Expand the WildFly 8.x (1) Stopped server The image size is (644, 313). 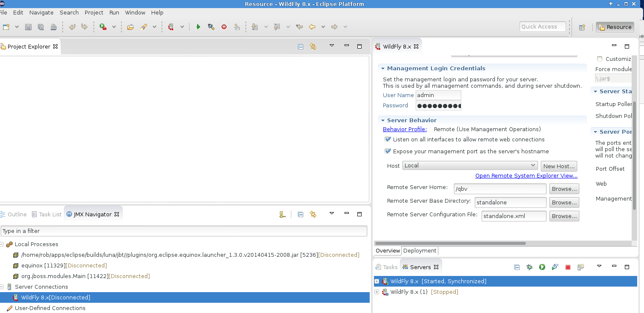pyautogui.click(x=377, y=292)
